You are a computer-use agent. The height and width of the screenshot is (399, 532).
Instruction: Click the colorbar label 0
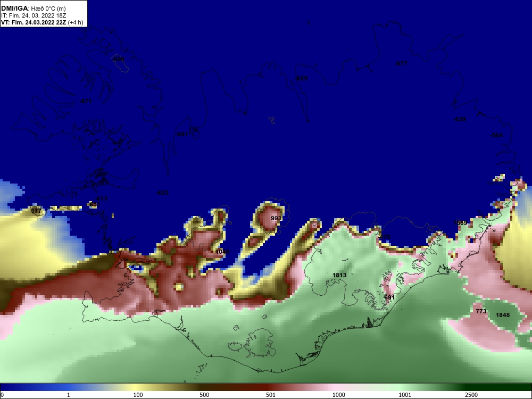tap(2, 395)
